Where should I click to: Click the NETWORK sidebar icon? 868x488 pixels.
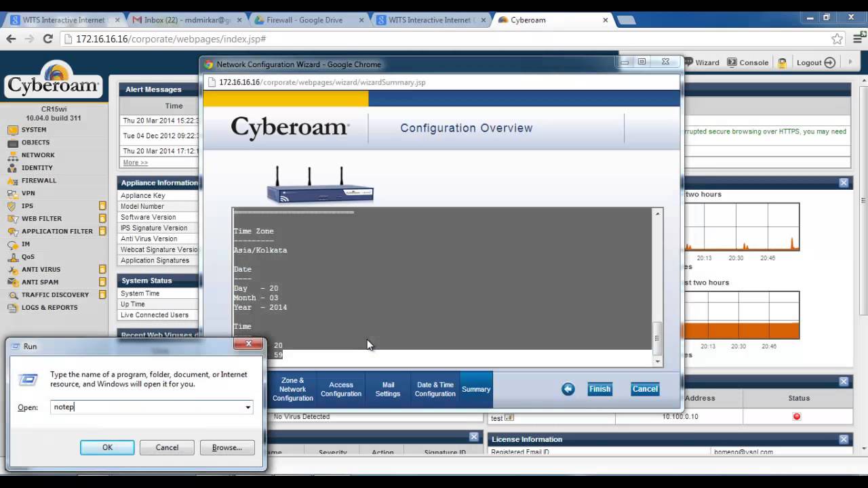click(x=12, y=155)
